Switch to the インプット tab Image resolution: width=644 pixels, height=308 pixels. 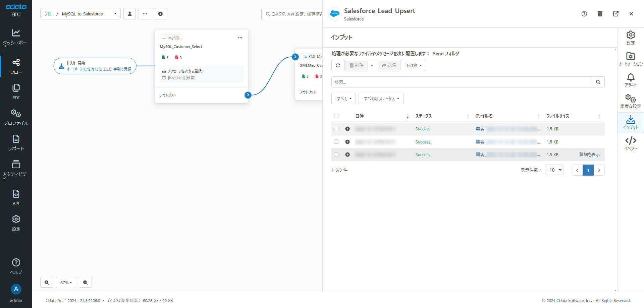click(631, 122)
